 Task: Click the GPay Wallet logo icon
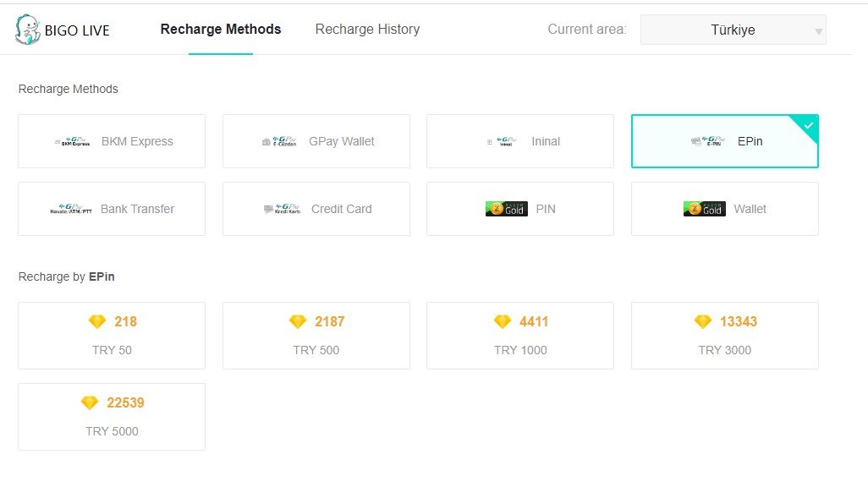279,141
